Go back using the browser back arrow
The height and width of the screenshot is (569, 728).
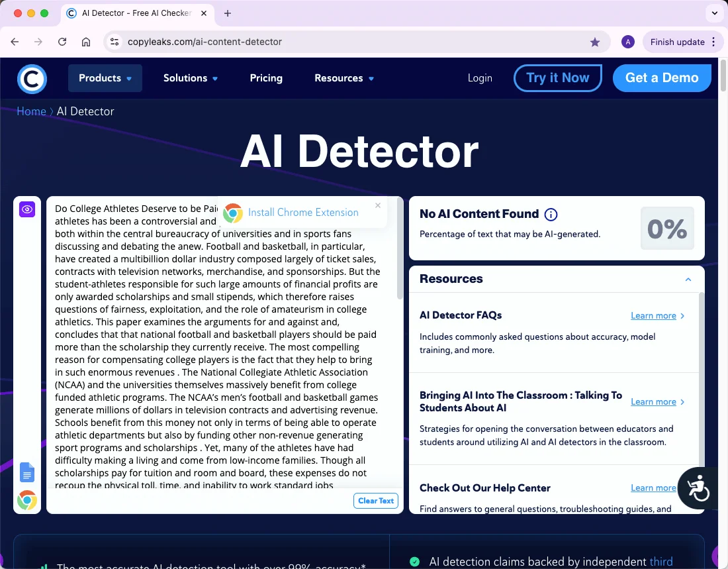click(15, 42)
